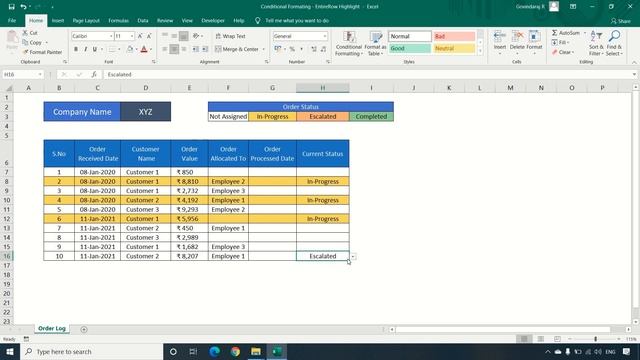Click the Percent Style icon
This screenshot has width=640, height=360.
click(292, 49)
